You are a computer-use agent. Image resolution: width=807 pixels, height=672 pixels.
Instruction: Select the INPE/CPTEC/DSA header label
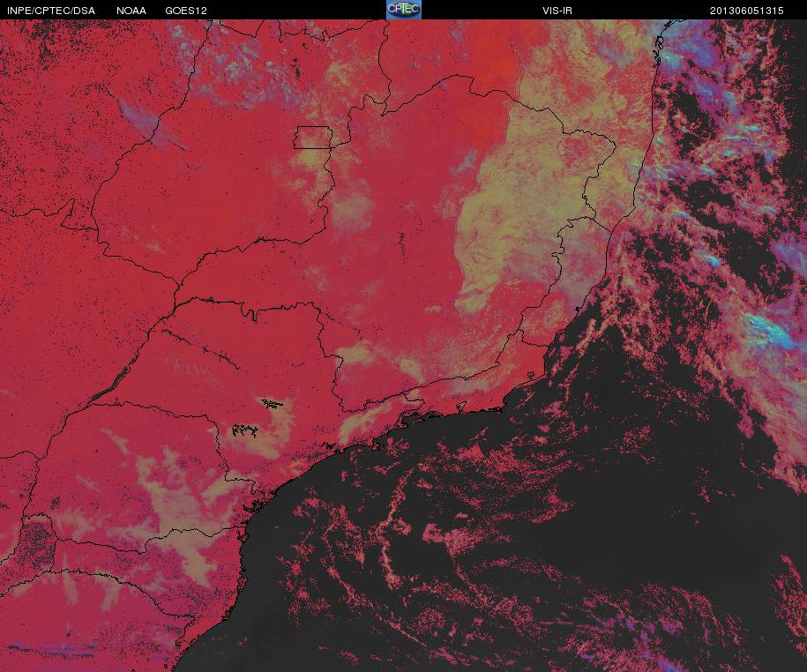[50, 11]
